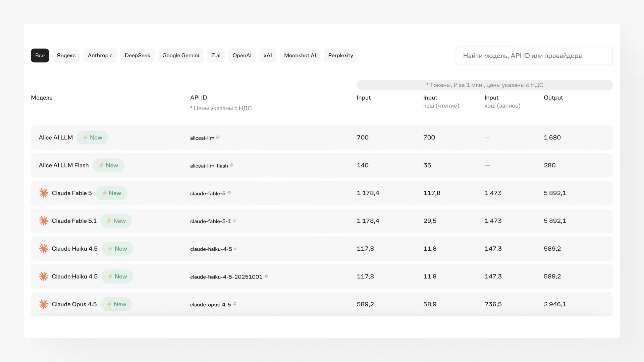The height and width of the screenshot is (362, 644).
Task: Select the model name 'Alice AI LLM Flash'
Action: (64, 165)
